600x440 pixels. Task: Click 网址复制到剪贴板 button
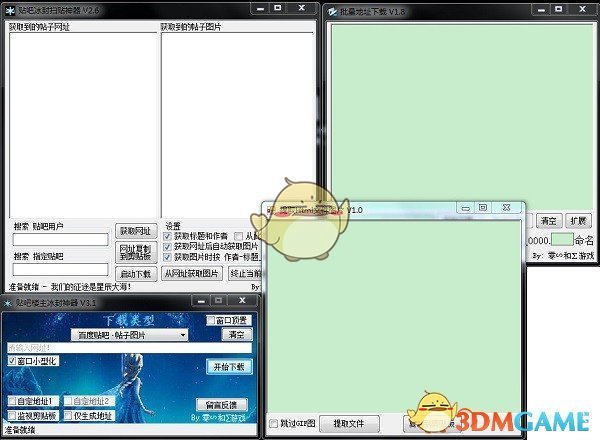click(136, 252)
